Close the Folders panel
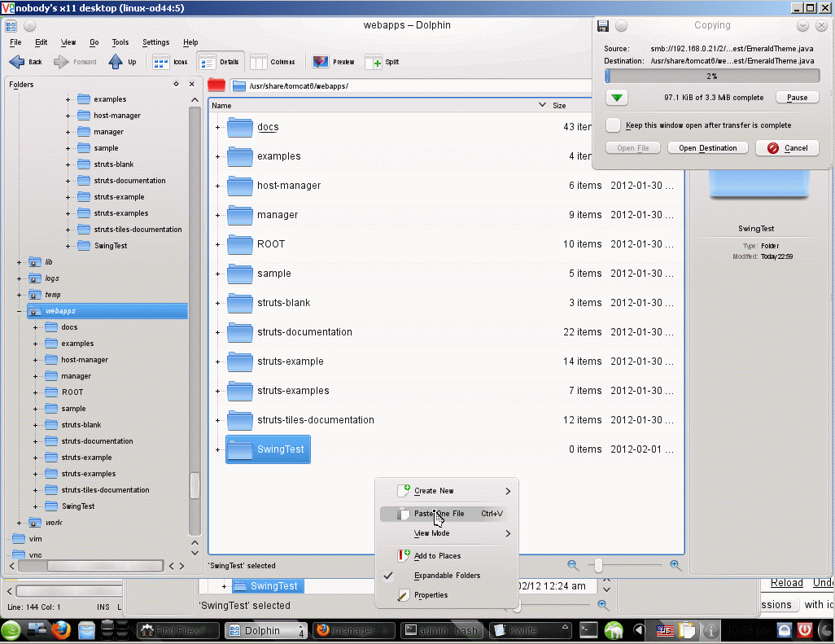The width and height of the screenshot is (835, 644). click(192, 84)
